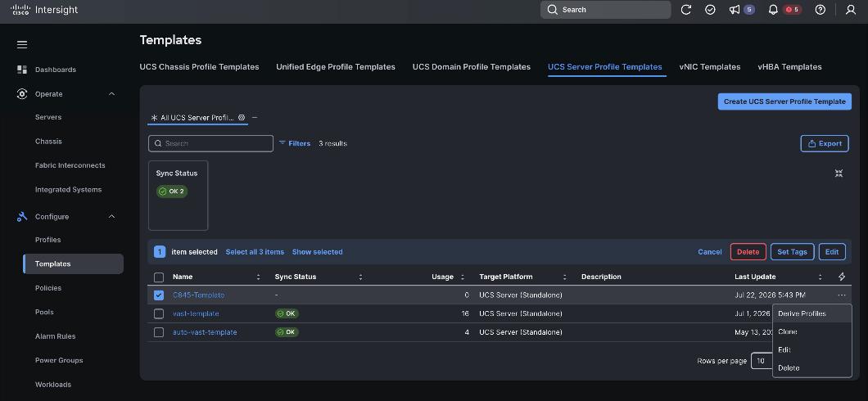This screenshot has width=868, height=401.
Task: Focus the top Search bar
Action: (606, 9)
